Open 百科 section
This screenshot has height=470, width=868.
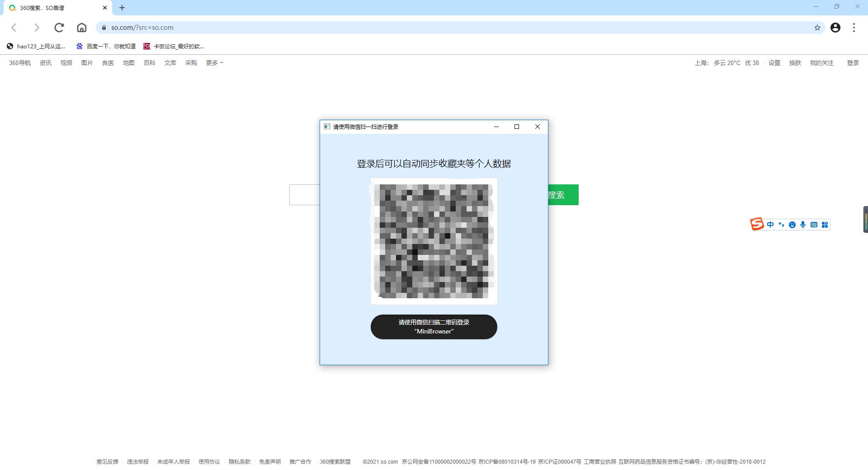[x=150, y=63]
